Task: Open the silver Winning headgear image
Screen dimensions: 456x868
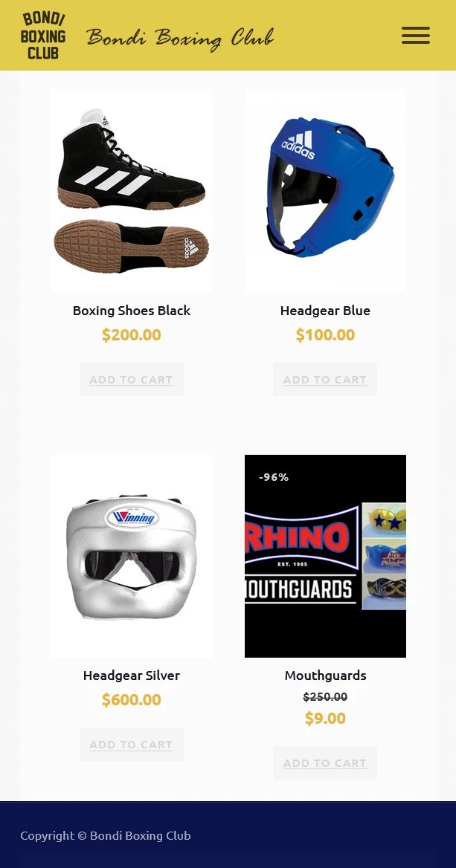Action: 132,556
